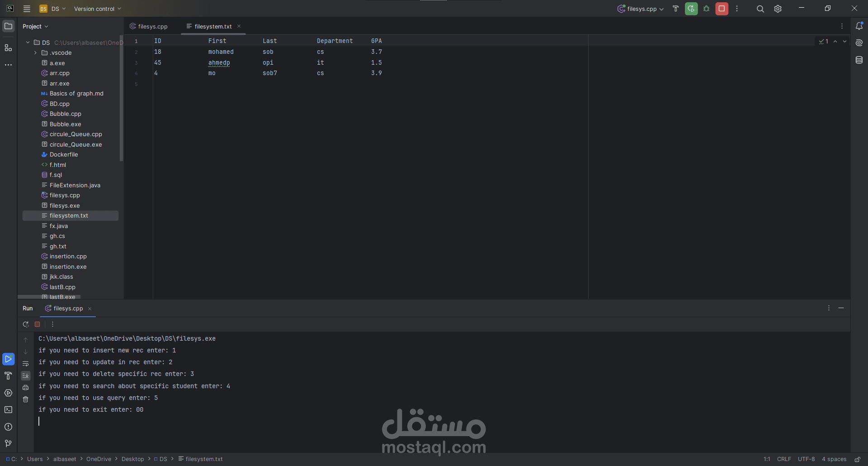
Task: Open Build tool window hammer in sidebar
Action: click(8, 376)
